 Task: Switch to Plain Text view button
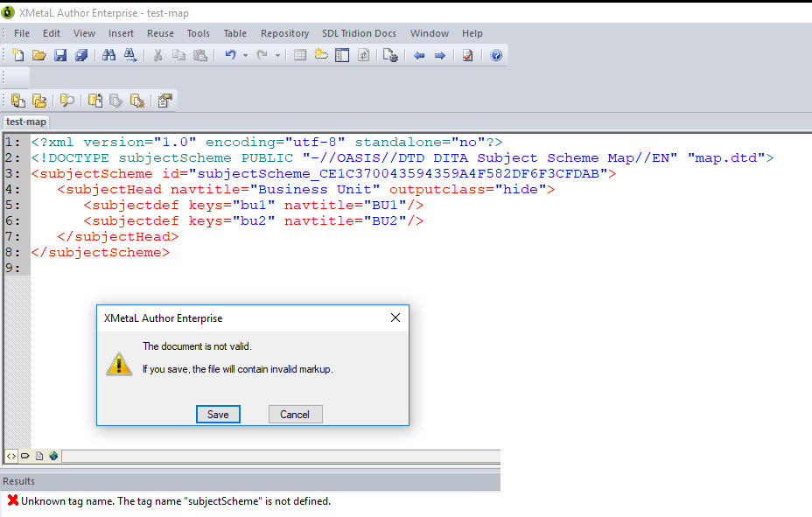11,456
